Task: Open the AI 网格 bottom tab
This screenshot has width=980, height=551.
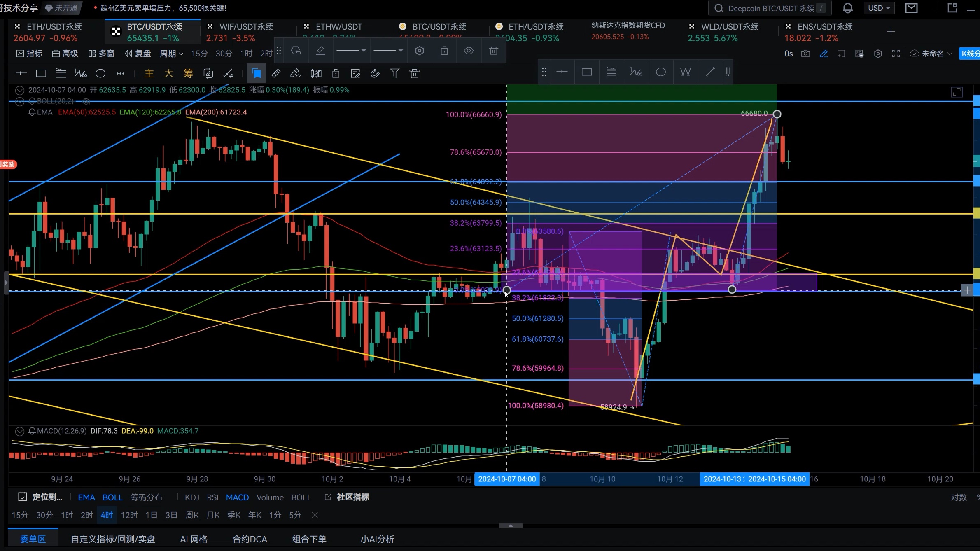Action: tap(194, 539)
